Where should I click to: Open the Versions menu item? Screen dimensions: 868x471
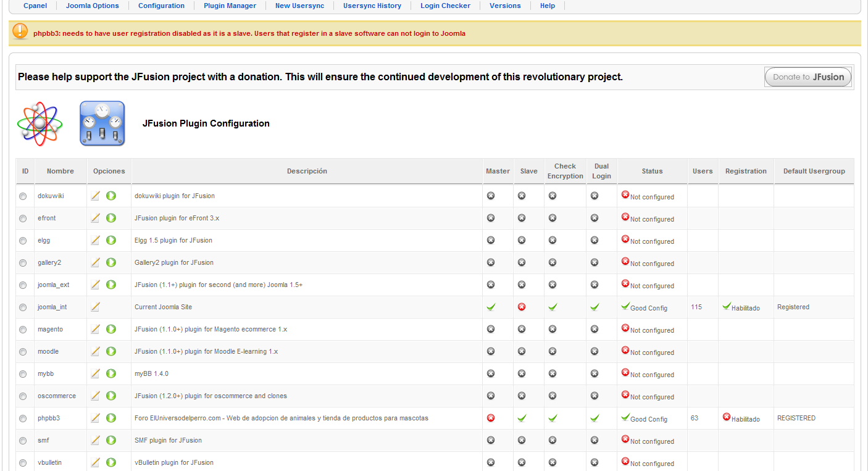(x=505, y=6)
